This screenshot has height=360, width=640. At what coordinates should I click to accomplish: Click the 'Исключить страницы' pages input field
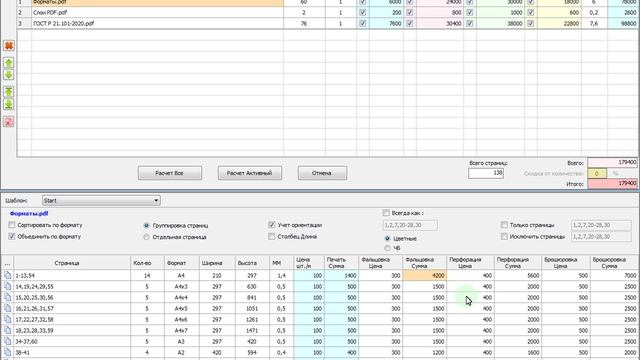pos(601,237)
